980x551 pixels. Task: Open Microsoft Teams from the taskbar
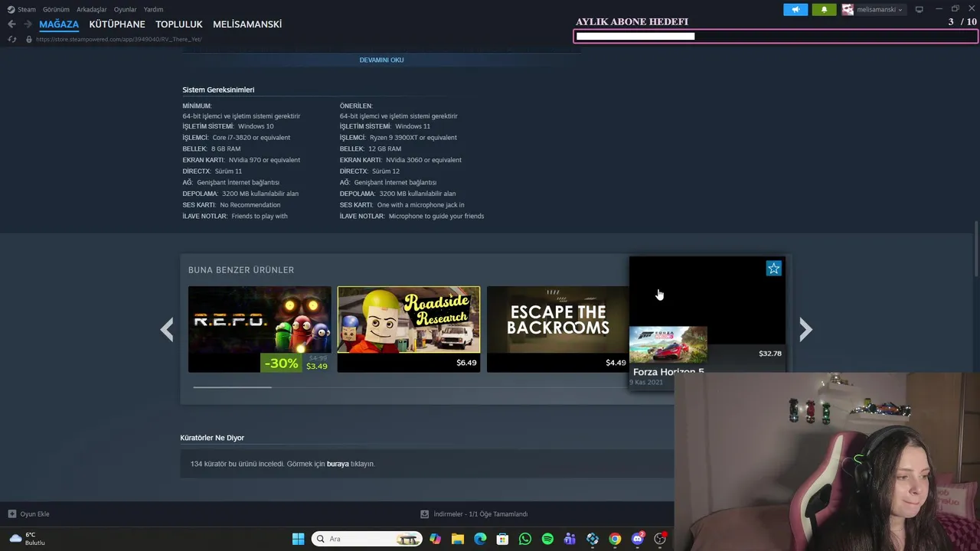pos(570,539)
